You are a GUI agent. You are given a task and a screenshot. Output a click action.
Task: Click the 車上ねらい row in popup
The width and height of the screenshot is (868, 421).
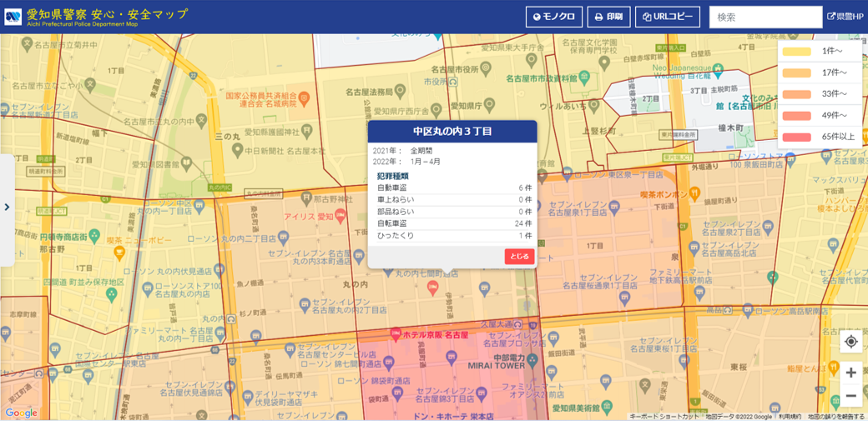click(x=454, y=200)
